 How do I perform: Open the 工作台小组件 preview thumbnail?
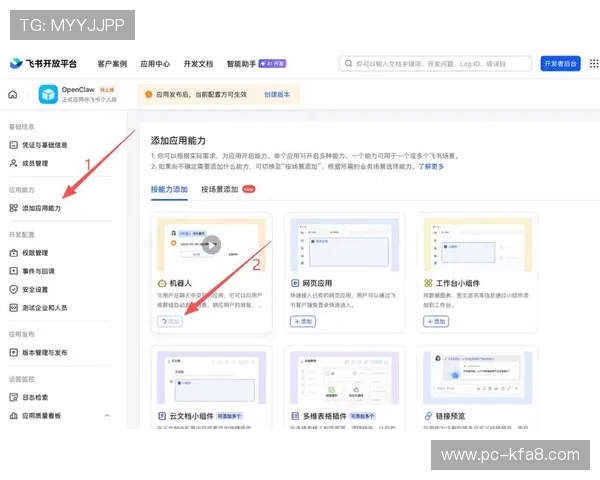(x=478, y=245)
